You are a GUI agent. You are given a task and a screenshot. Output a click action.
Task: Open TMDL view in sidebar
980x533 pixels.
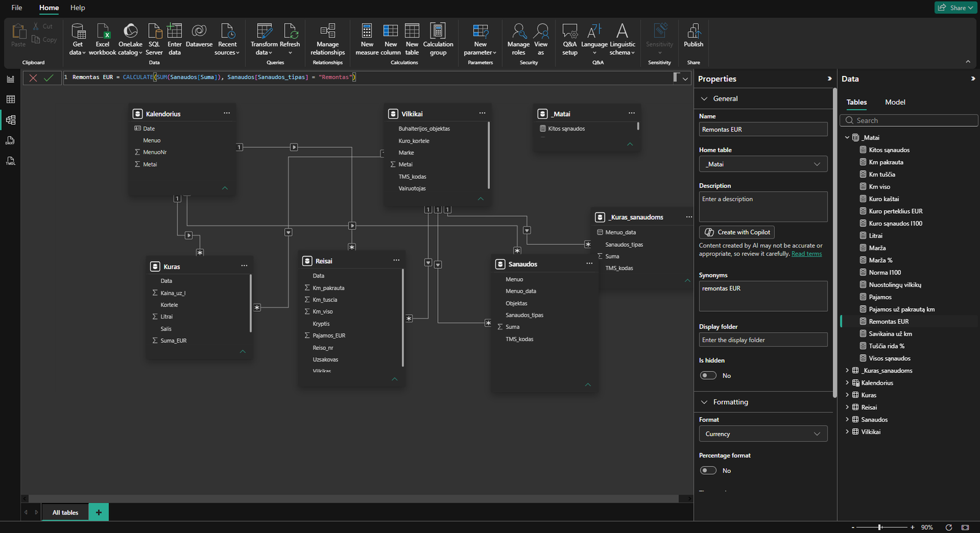10,161
